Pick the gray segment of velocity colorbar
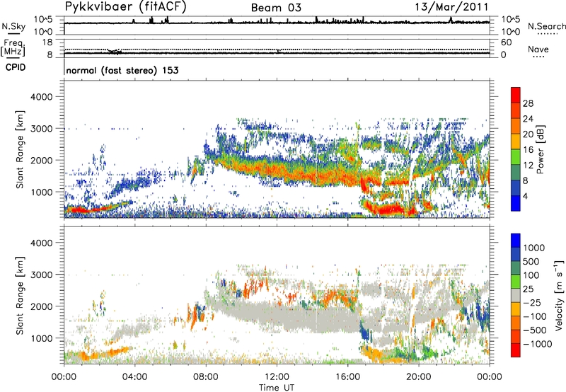566x392 pixels. pyautogui.click(x=516, y=295)
